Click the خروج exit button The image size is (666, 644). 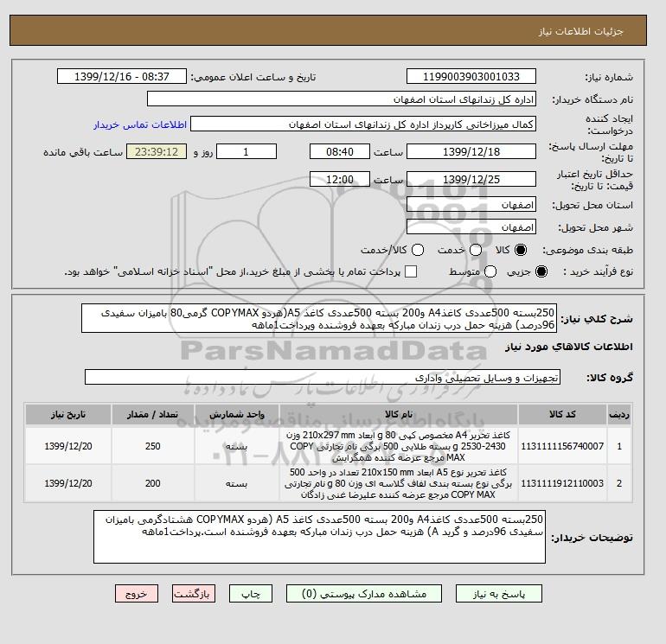(137, 594)
